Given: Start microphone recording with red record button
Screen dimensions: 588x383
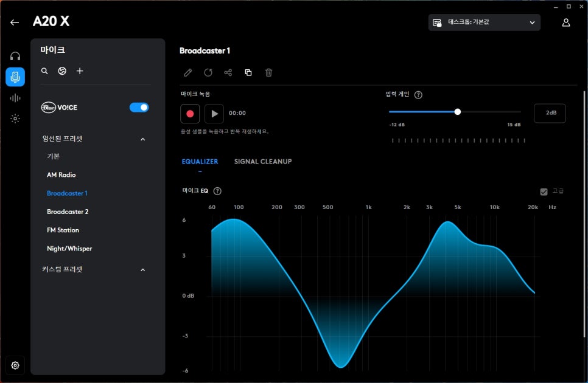Looking at the screenshot, I should point(190,113).
